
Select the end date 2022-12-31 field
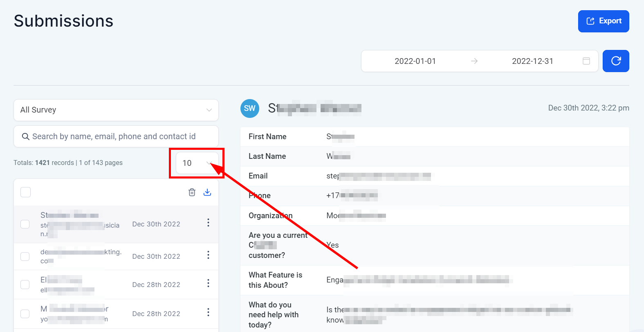(532, 61)
